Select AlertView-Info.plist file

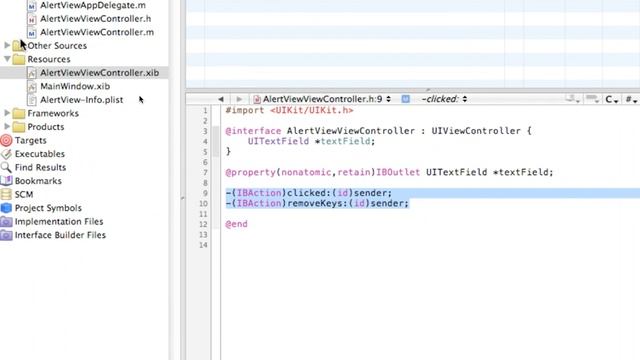(x=81, y=100)
